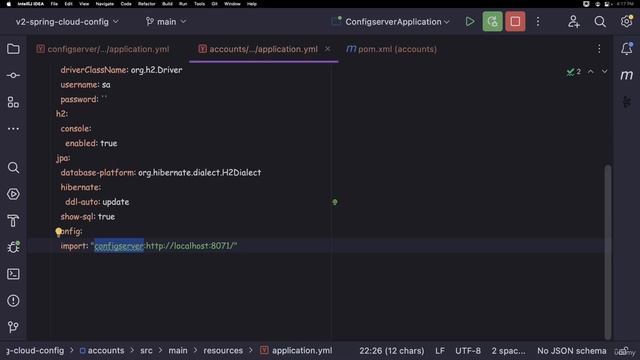This screenshot has height=360, width=640.
Task: Go to previous highlighted problem arrow
Action: [591, 71]
